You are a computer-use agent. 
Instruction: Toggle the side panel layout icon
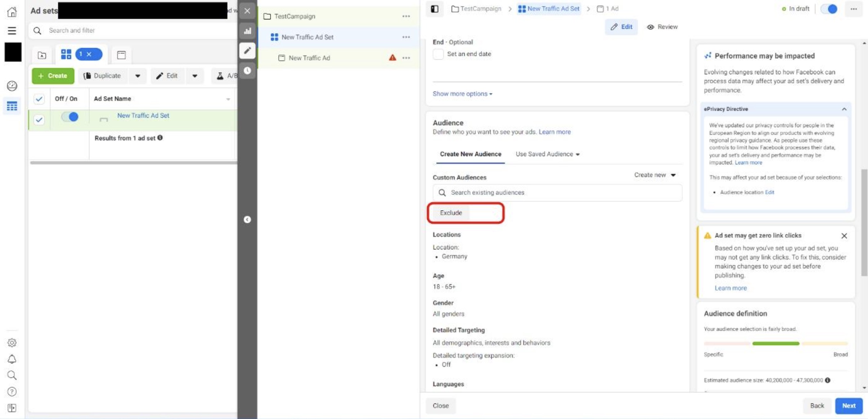click(435, 9)
